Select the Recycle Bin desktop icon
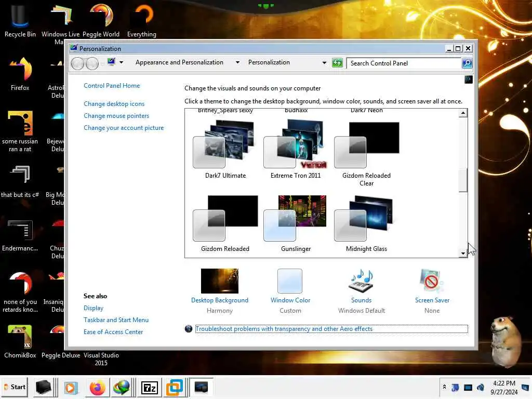Image resolution: width=532 pixels, height=399 pixels. 20,20
